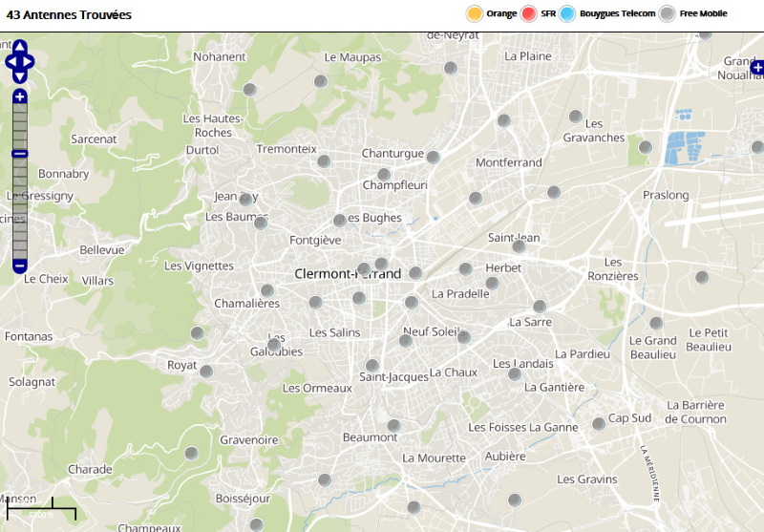Pan the map south with down arrow

tap(20, 77)
